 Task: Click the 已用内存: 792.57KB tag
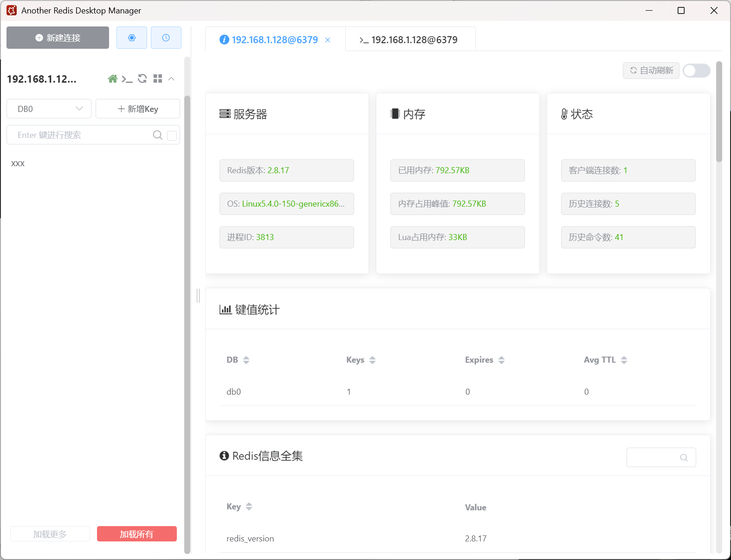click(458, 170)
